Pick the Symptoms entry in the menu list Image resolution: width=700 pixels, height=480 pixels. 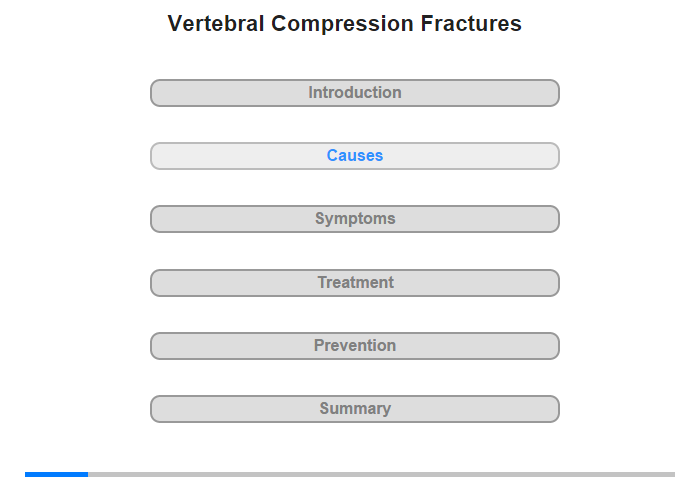click(354, 219)
